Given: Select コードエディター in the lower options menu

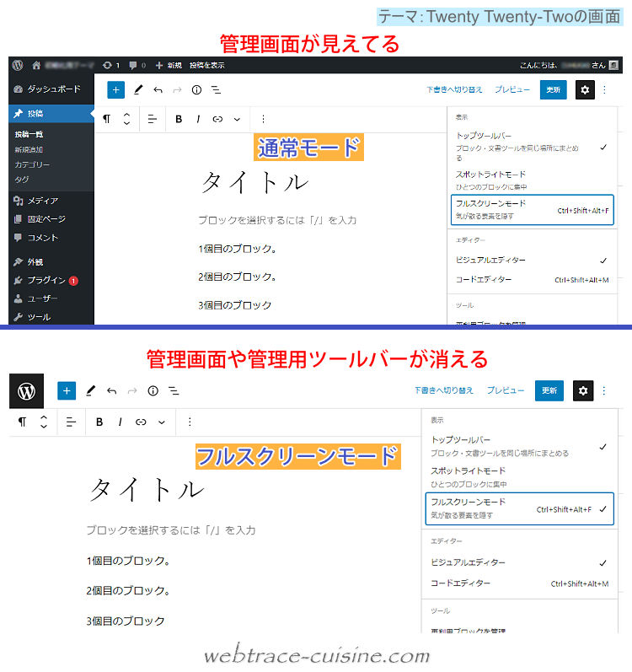Looking at the screenshot, I should coord(519,583).
